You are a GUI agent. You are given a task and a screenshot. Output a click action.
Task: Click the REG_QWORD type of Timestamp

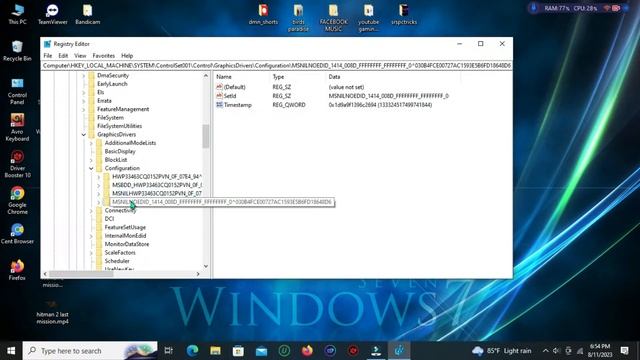click(x=289, y=105)
